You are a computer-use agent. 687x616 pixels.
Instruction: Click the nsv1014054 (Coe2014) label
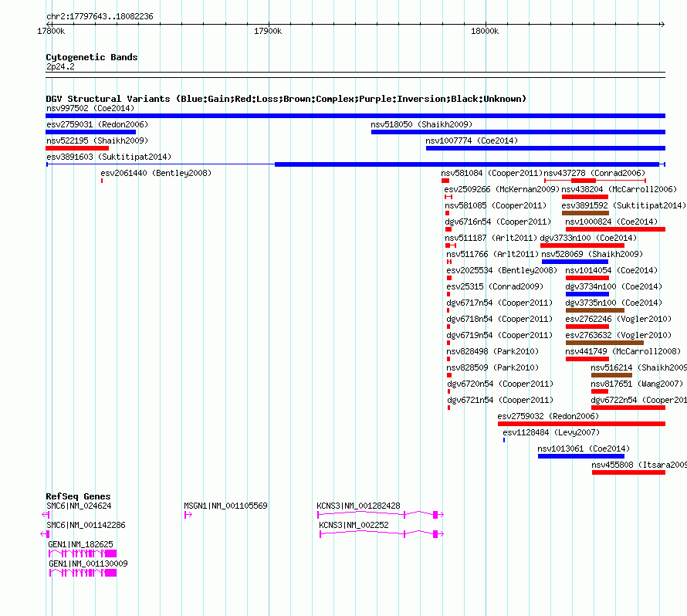(x=611, y=270)
